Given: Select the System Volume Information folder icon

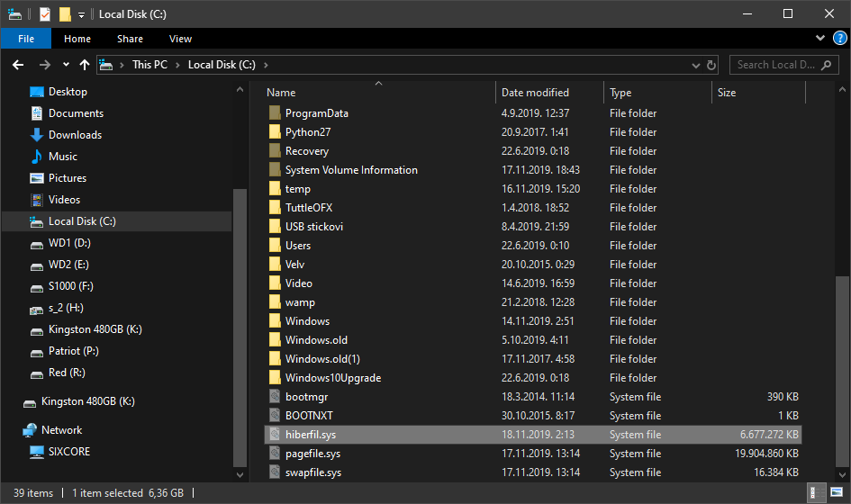Looking at the screenshot, I should pyautogui.click(x=276, y=170).
